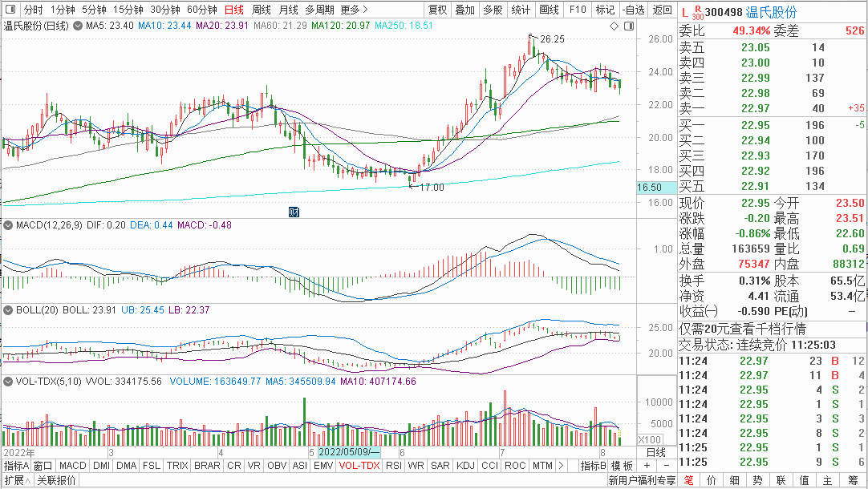Select the 筹 chip distribution tab
The width and height of the screenshot is (868, 489).
click(x=851, y=480)
